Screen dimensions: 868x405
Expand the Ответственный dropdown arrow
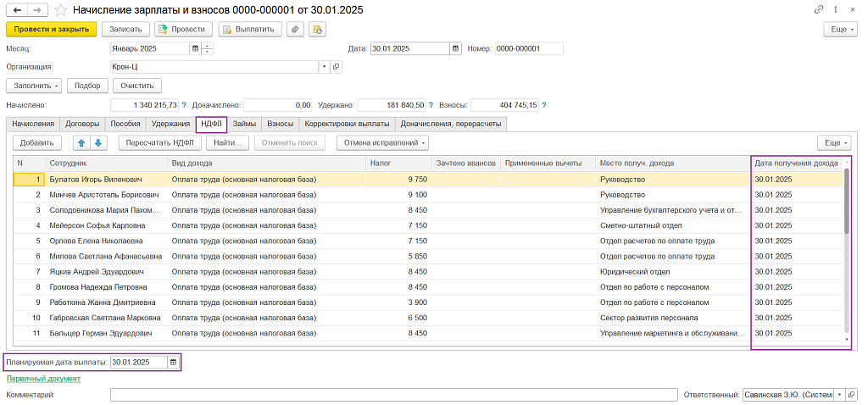838,395
